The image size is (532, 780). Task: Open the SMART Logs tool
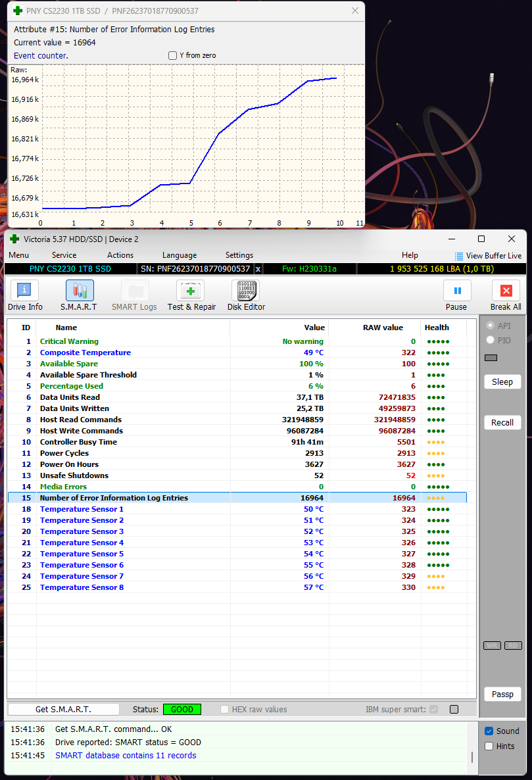point(134,295)
